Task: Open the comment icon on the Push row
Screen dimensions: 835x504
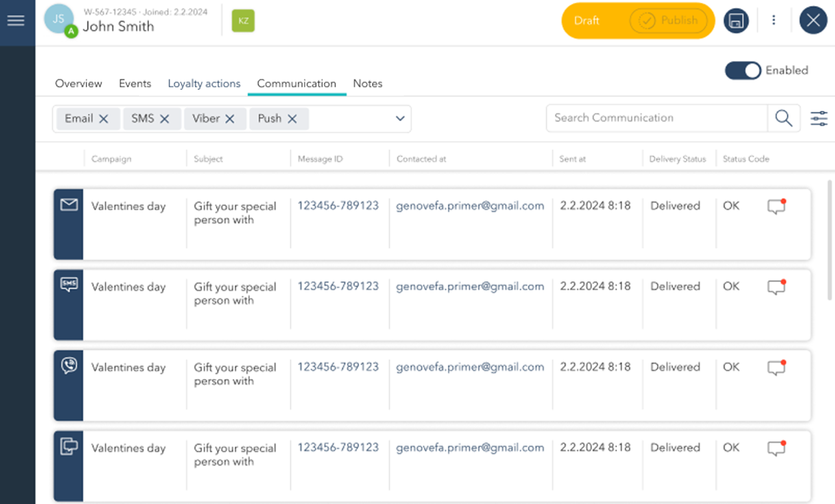Action: click(x=776, y=448)
